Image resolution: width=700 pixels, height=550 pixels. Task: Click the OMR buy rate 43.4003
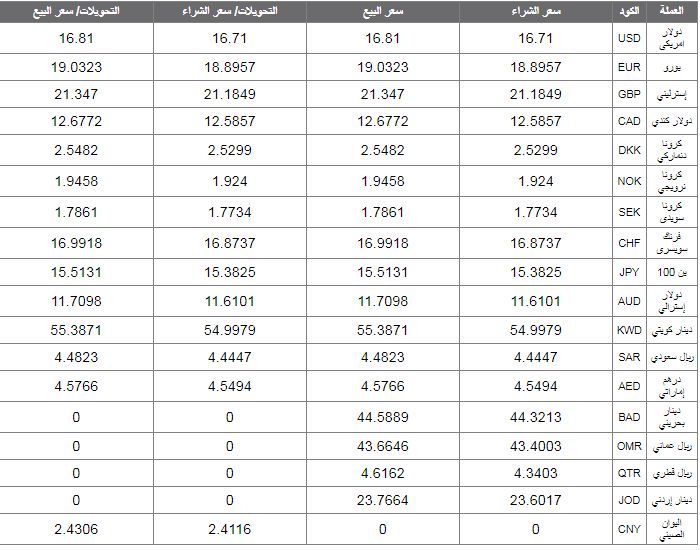(535, 446)
